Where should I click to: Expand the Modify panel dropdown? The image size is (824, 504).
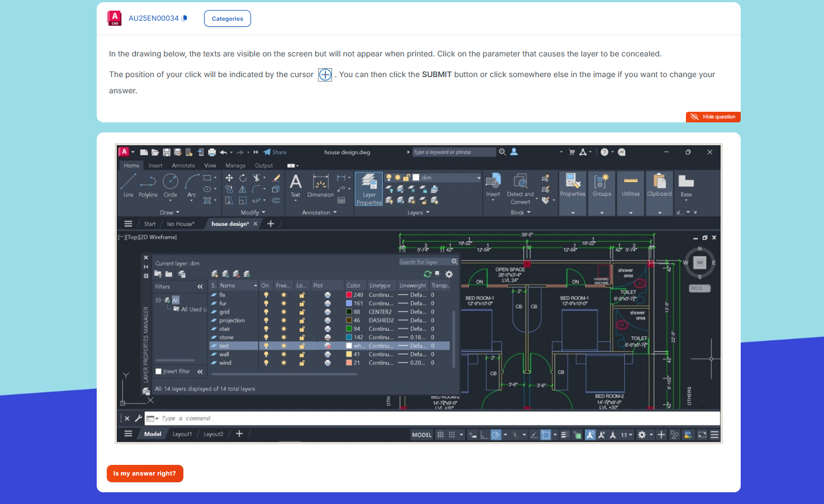tap(253, 212)
